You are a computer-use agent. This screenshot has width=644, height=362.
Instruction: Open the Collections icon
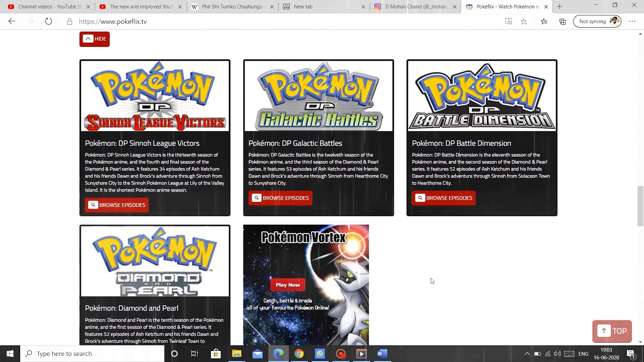coord(562,22)
